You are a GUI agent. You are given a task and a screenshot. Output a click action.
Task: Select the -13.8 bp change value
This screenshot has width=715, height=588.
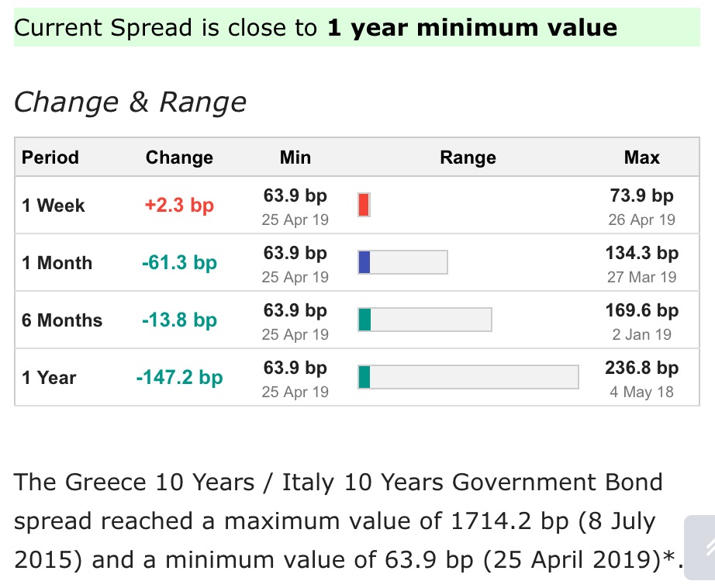point(179,320)
